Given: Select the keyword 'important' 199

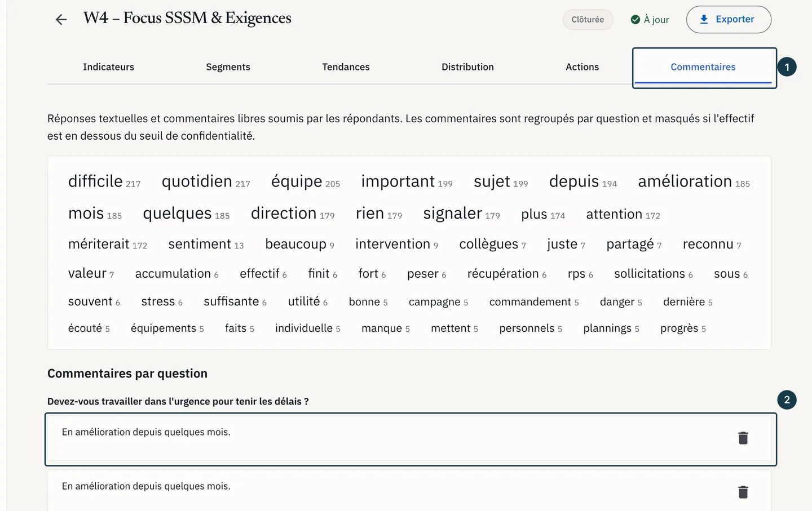Looking at the screenshot, I should point(407,181).
